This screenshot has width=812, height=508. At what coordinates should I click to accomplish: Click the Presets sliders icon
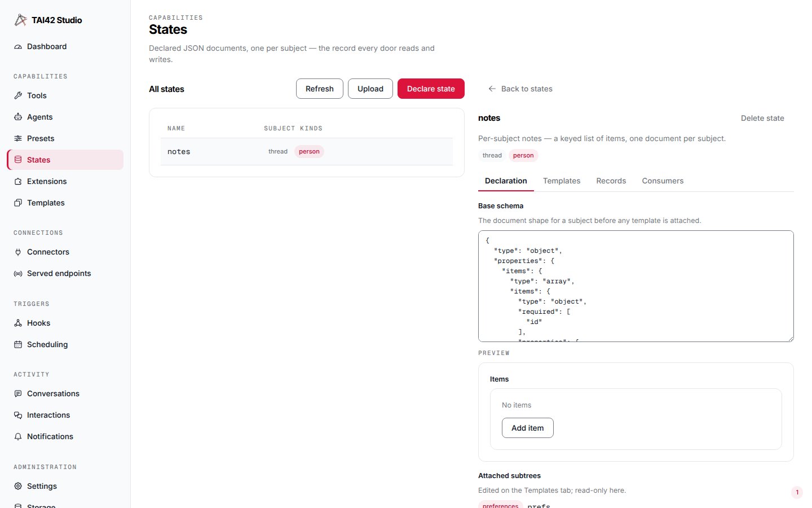point(18,139)
